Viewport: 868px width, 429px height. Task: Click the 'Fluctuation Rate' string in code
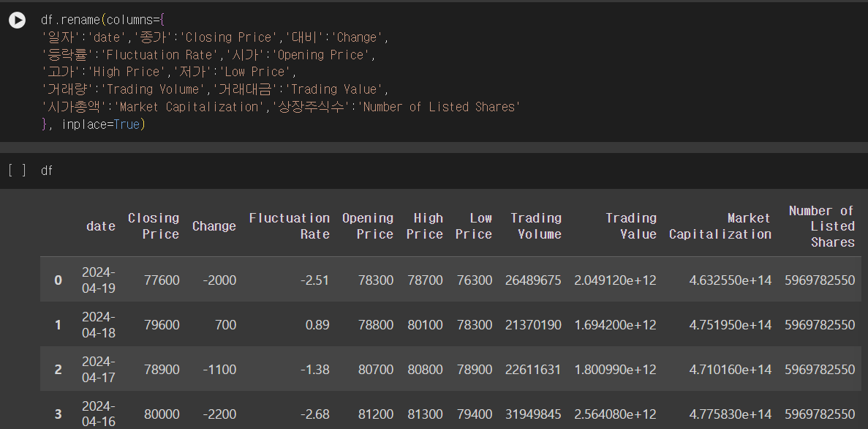(159, 54)
